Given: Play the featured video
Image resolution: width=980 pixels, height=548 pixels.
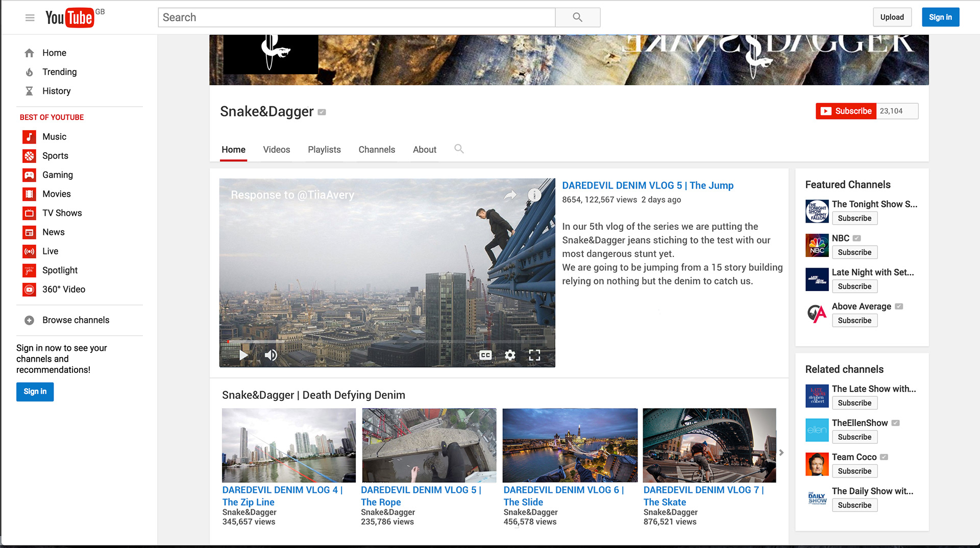Looking at the screenshot, I should [243, 355].
